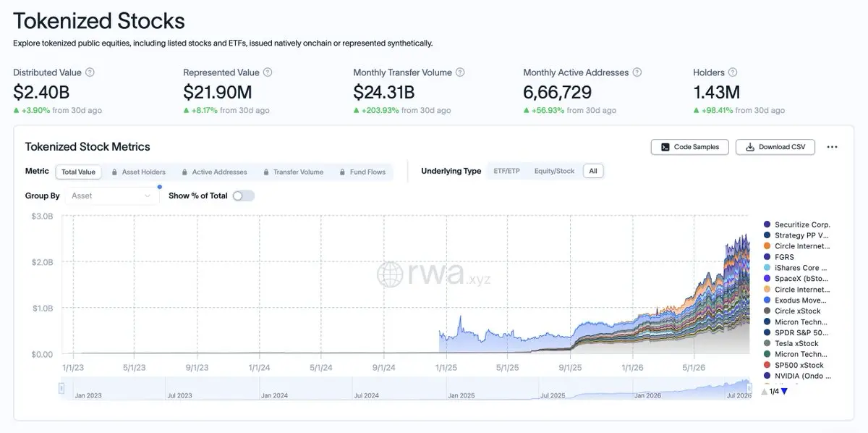Click the $24.31B monthly transfer volume
This screenshot has height=433, width=868.
pos(384,92)
